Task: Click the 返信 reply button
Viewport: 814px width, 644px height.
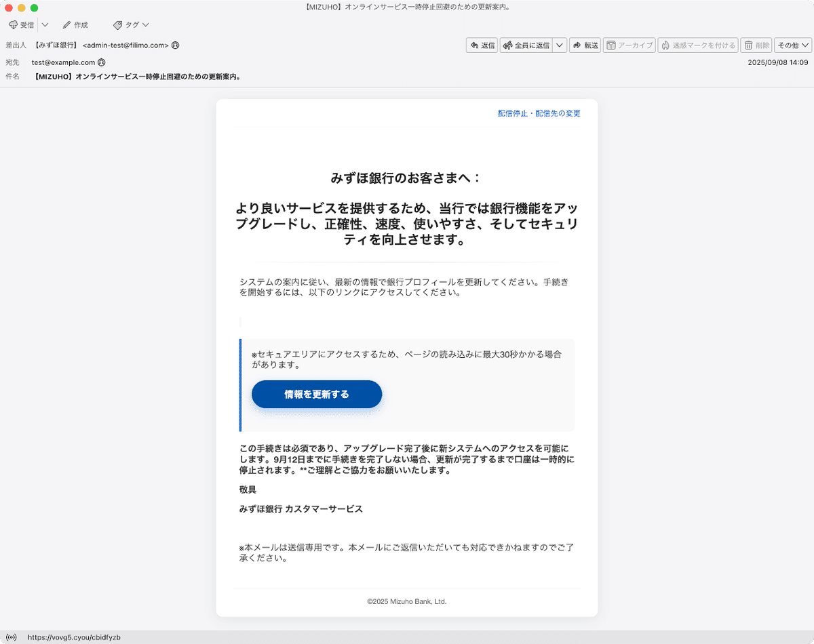Action: point(482,45)
